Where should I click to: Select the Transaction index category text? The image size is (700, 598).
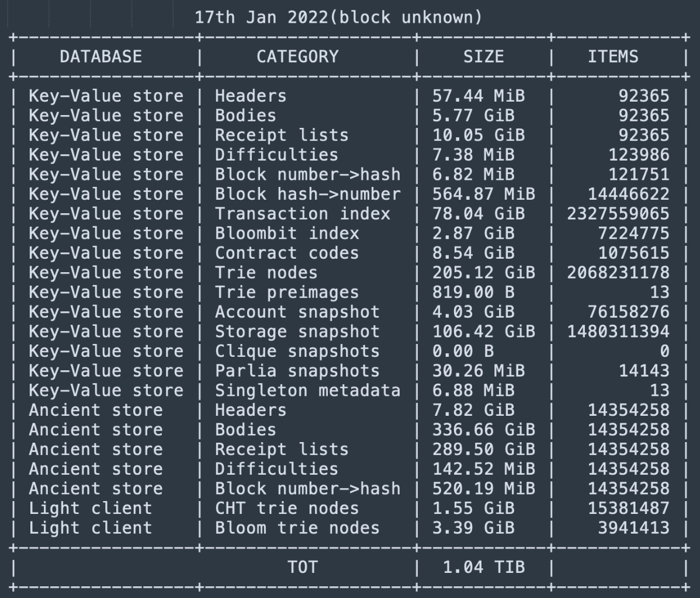pyautogui.click(x=302, y=214)
